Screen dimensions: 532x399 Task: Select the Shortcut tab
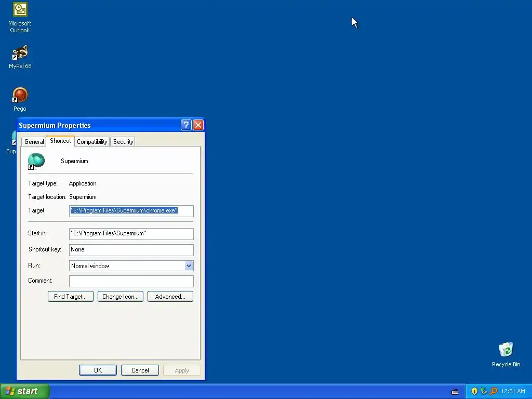(x=60, y=141)
